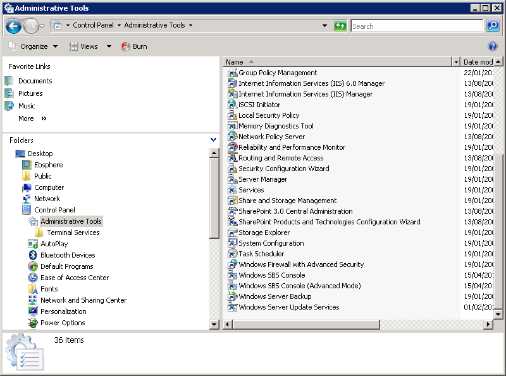Viewport: 506px width, 376px height.
Task: Click the file list scroll down arrow
Action: (x=498, y=314)
